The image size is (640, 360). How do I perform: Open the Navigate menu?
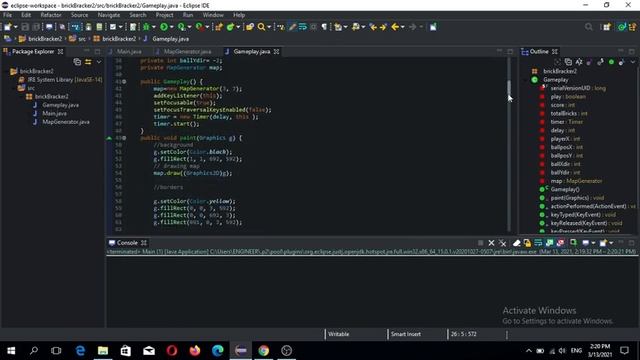click(x=109, y=15)
